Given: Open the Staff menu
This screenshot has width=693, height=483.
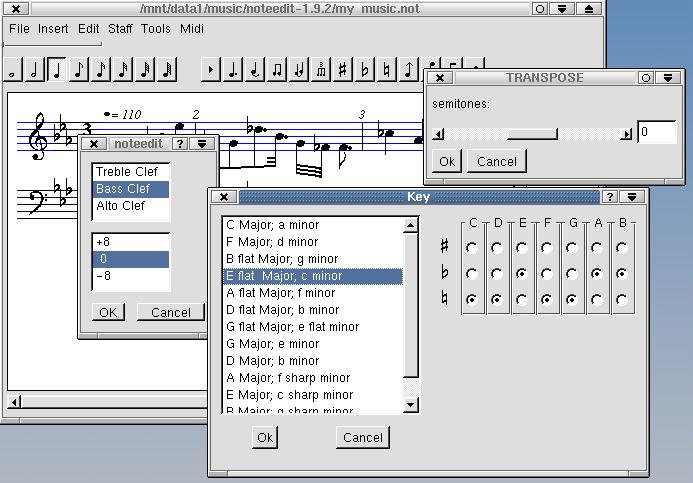Looking at the screenshot, I should 119,29.
